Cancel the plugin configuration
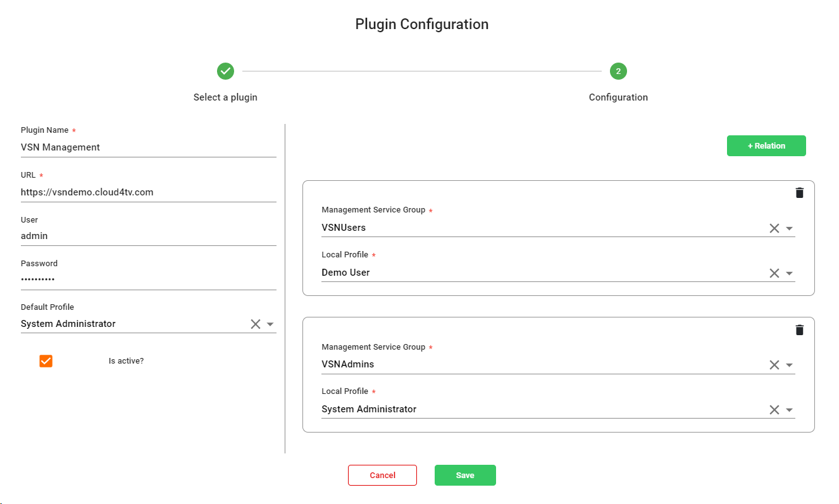This screenshot has height=504, width=839. 382,475
